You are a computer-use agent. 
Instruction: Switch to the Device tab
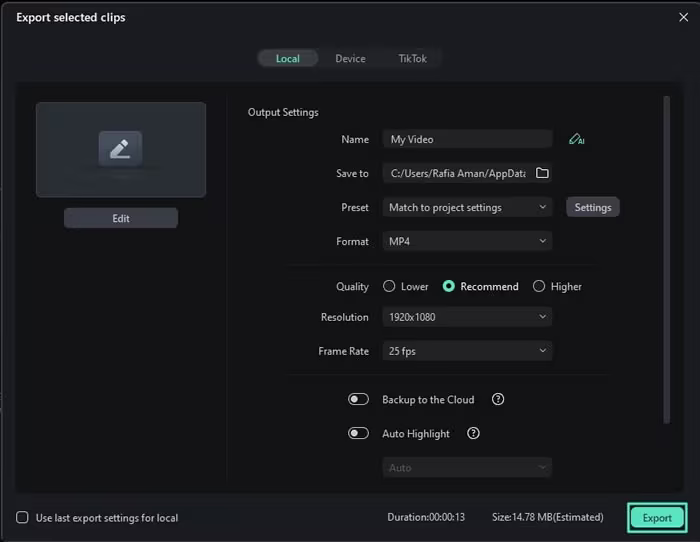coord(350,59)
